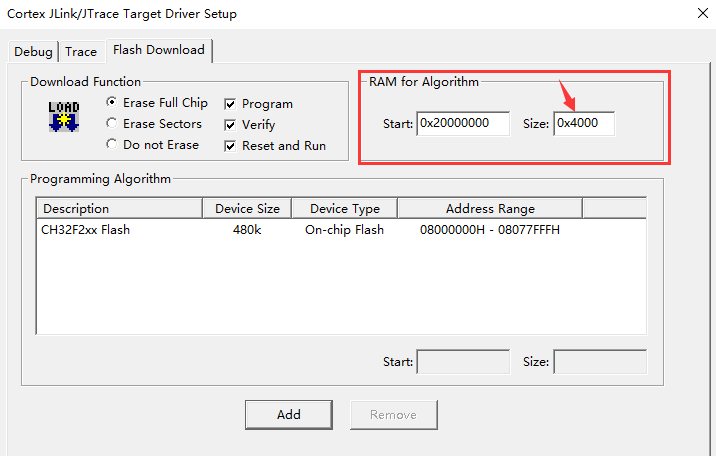Sort by Description column header
Screen dimensions: 716x456
coord(120,208)
